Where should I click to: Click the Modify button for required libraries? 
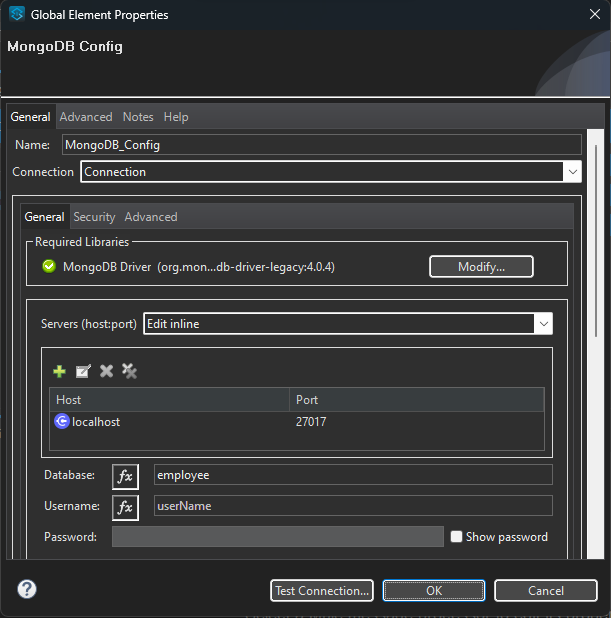click(481, 267)
